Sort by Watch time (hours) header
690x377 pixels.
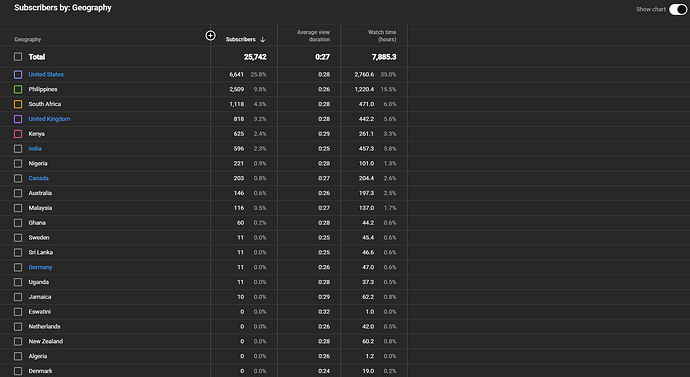[382, 36]
